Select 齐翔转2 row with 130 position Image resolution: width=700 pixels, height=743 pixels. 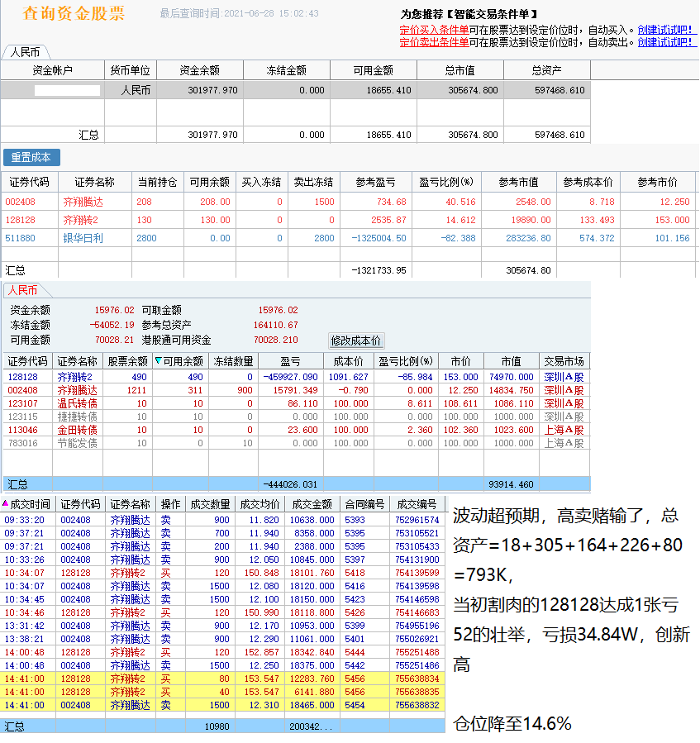click(348, 220)
